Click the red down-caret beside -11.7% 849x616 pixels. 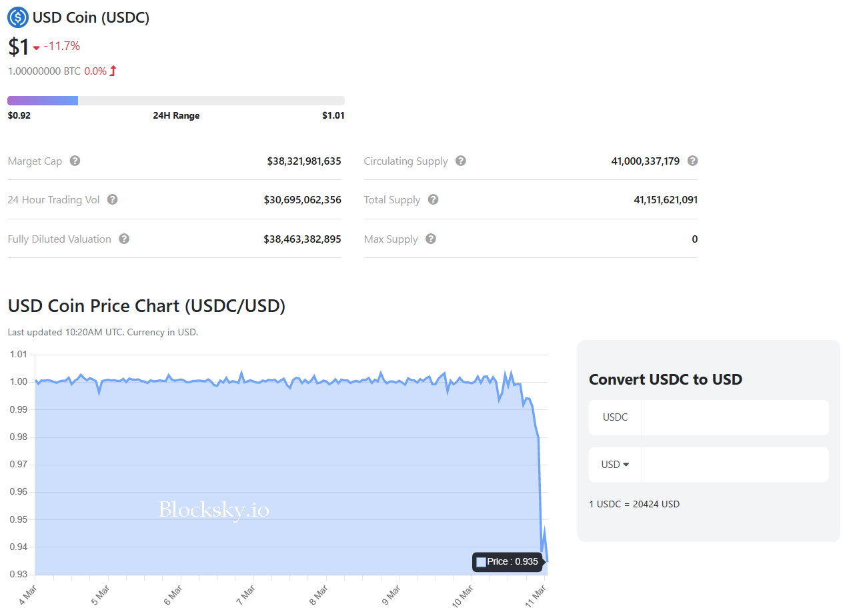tap(37, 47)
